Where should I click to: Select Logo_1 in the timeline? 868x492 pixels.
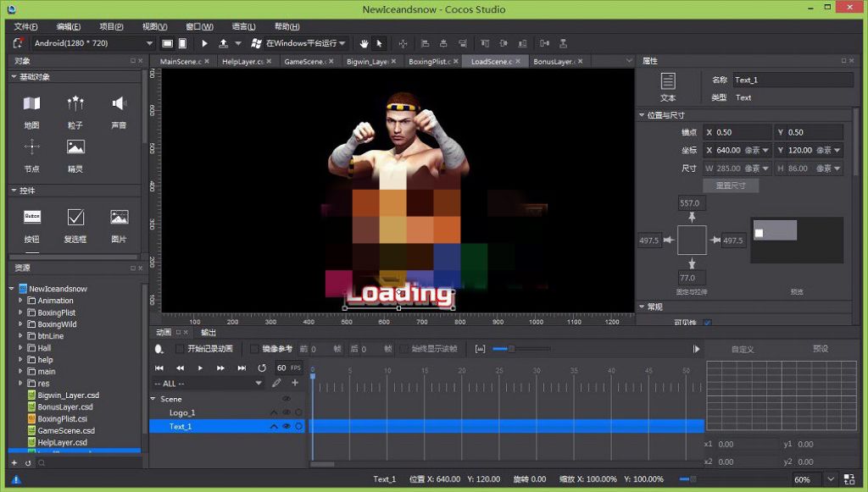(x=182, y=413)
